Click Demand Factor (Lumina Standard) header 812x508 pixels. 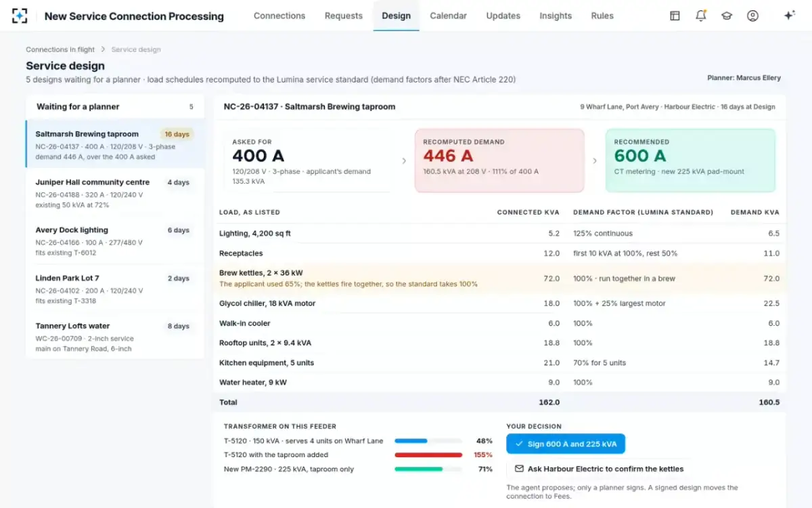pyautogui.click(x=643, y=212)
